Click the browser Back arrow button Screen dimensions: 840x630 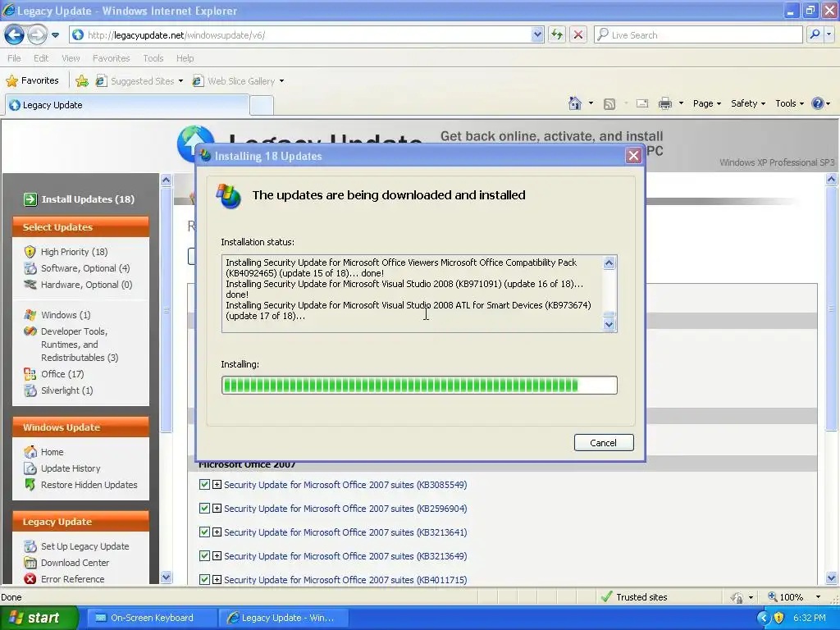pyautogui.click(x=15, y=34)
